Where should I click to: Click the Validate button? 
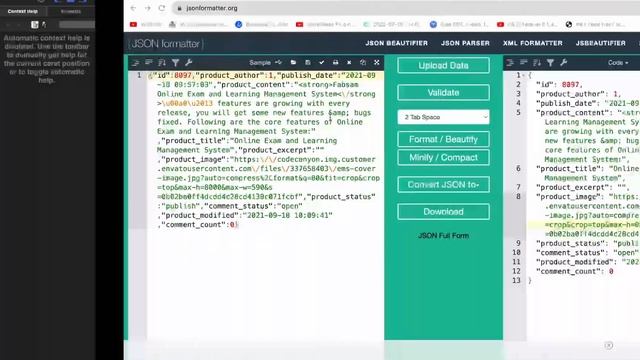point(443,93)
